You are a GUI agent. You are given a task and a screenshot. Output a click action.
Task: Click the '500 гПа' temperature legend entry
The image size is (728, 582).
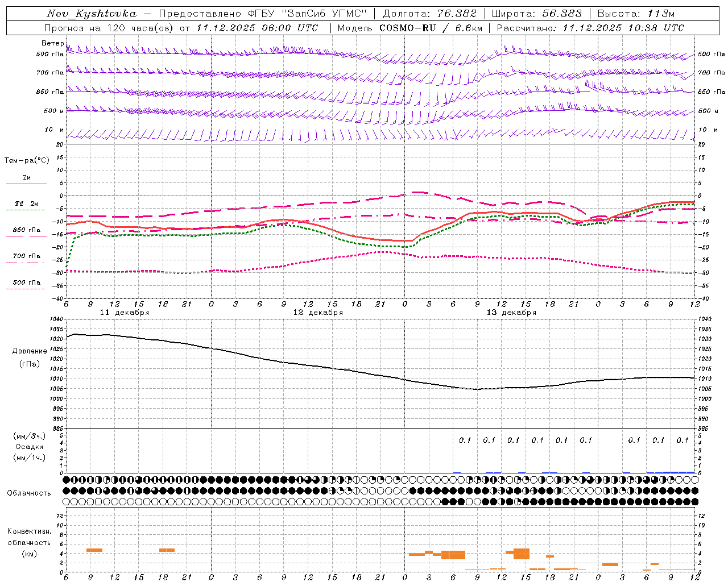26,282
